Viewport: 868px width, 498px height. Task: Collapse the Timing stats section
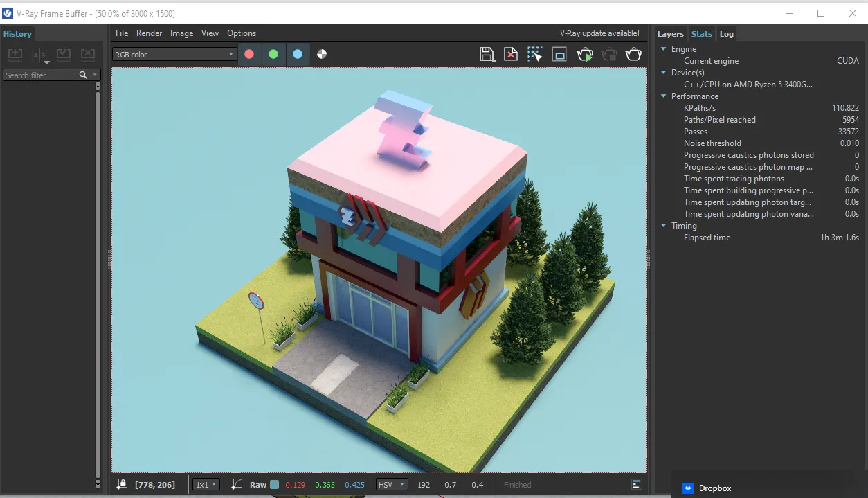point(663,226)
